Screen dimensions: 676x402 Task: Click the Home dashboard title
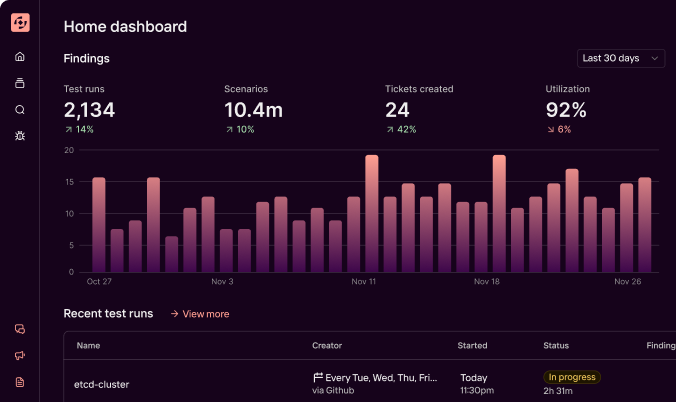coord(125,27)
